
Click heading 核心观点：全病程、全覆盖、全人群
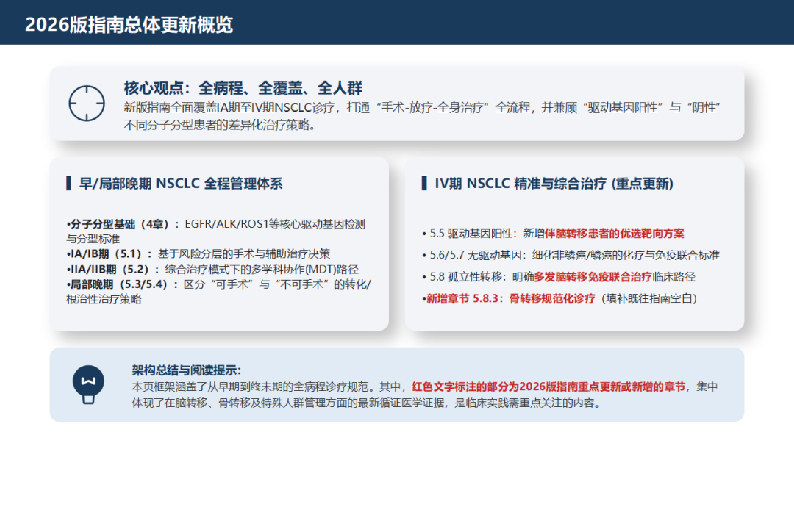[243, 88]
